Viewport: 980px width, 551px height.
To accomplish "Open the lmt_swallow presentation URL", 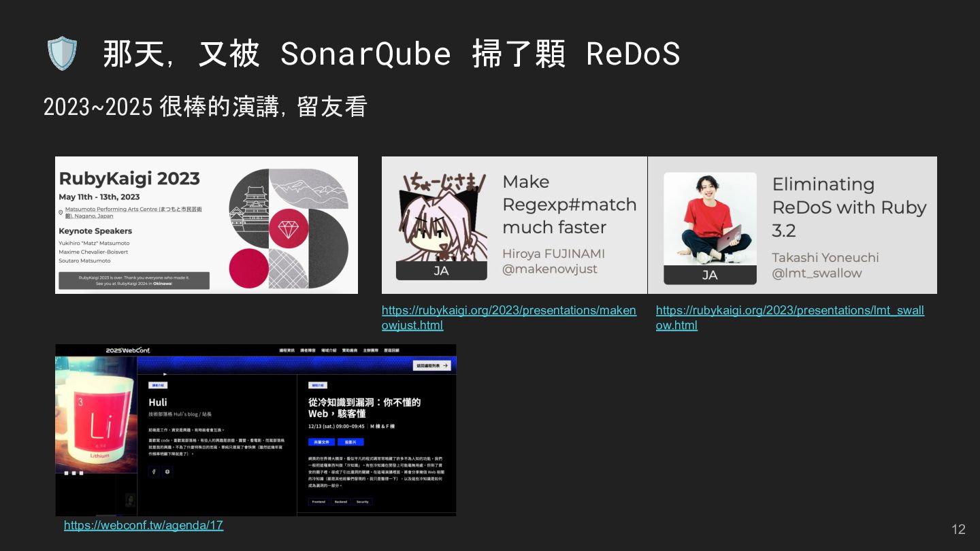I will (x=790, y=318).
